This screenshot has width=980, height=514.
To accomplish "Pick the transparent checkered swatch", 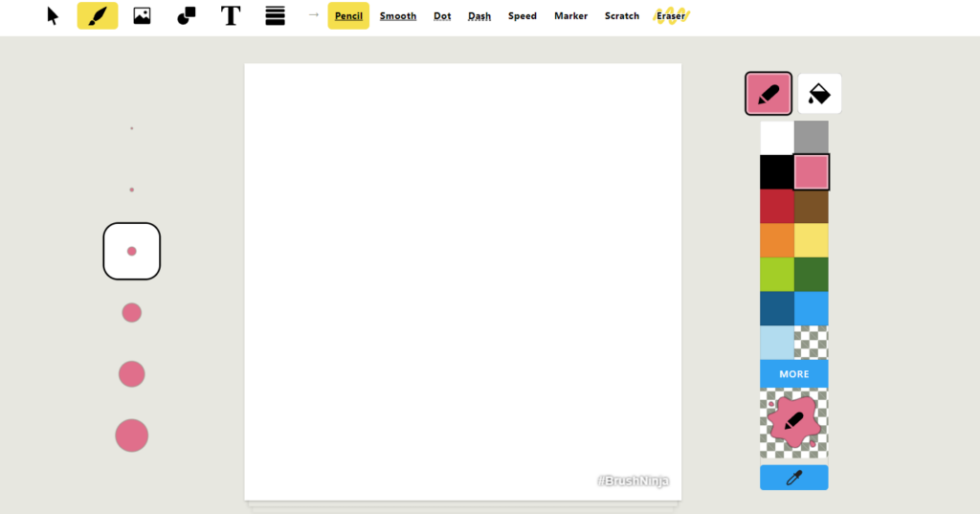I will (x=812, y=343).
